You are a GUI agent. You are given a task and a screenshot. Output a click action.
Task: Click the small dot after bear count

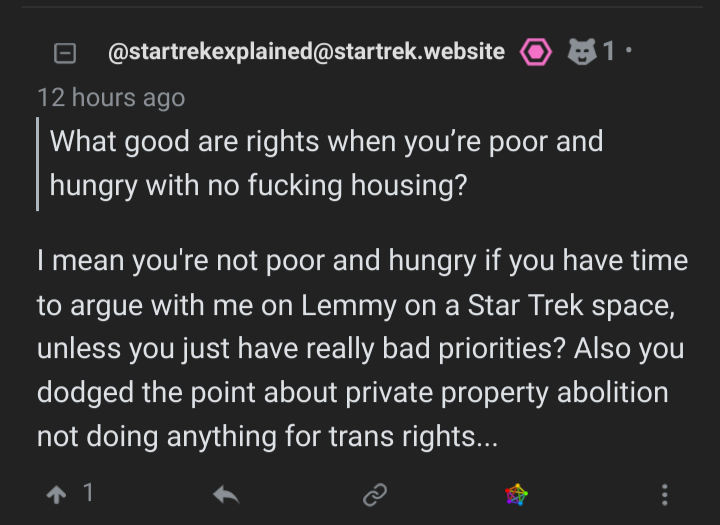pyautogui.click(x=629, y=50)
